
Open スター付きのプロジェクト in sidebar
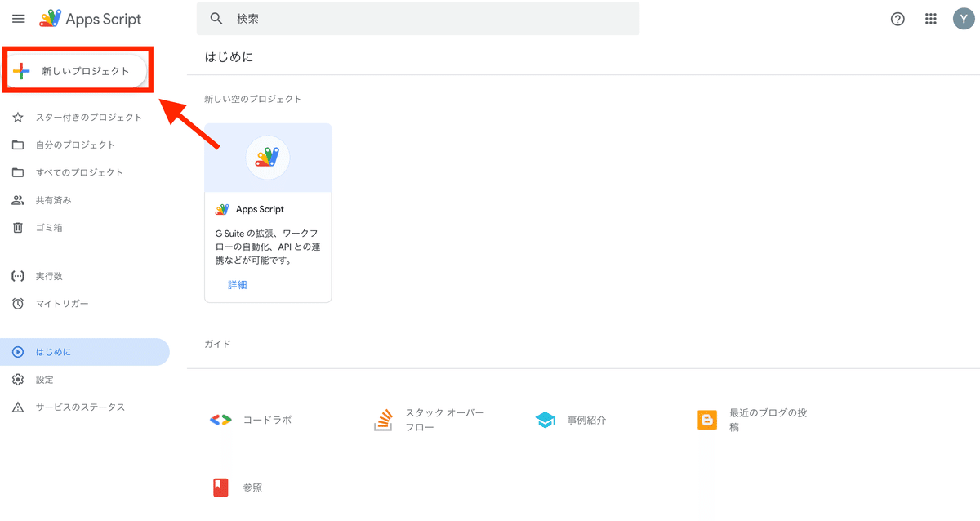(x=88, y=118)
